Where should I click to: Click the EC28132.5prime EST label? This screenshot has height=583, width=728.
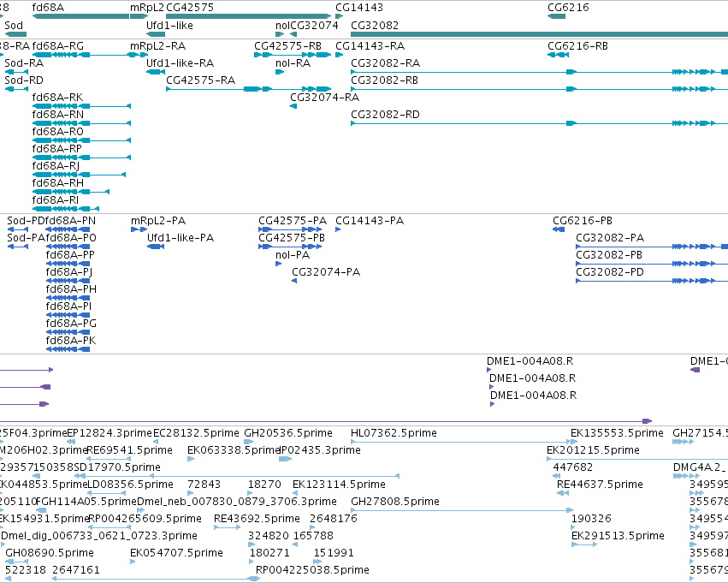[x=197, y=433]
